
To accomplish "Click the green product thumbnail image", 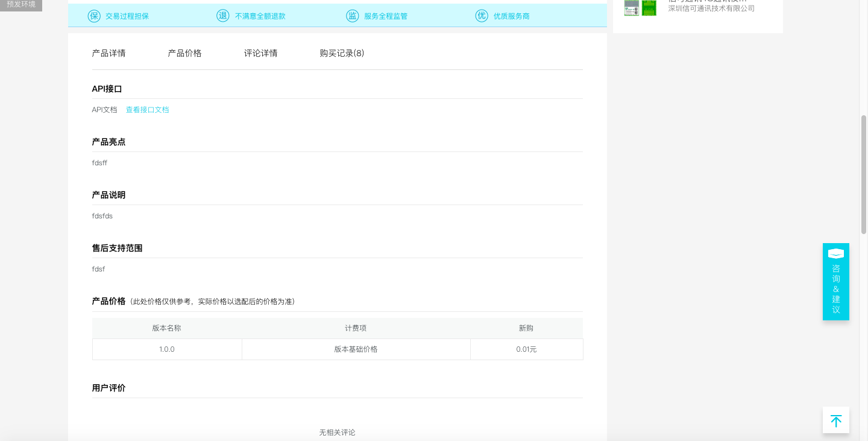I will tap(649, 8).
